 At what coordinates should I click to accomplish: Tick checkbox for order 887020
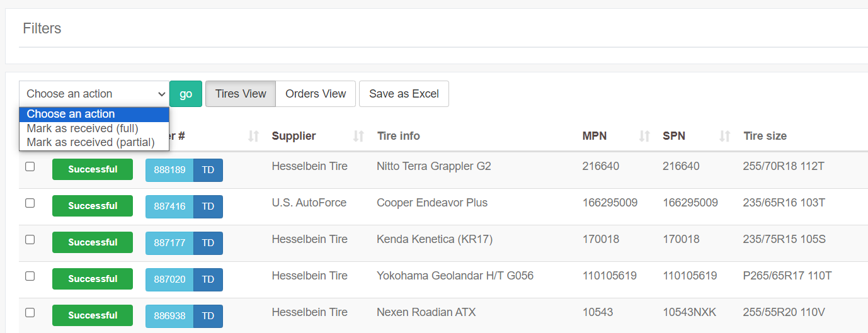pos(30,276)
